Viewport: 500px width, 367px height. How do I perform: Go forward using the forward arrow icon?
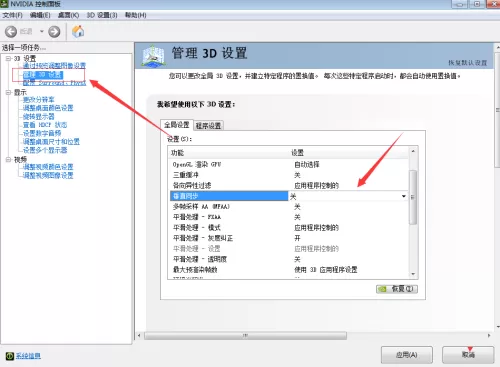[54, 32]
